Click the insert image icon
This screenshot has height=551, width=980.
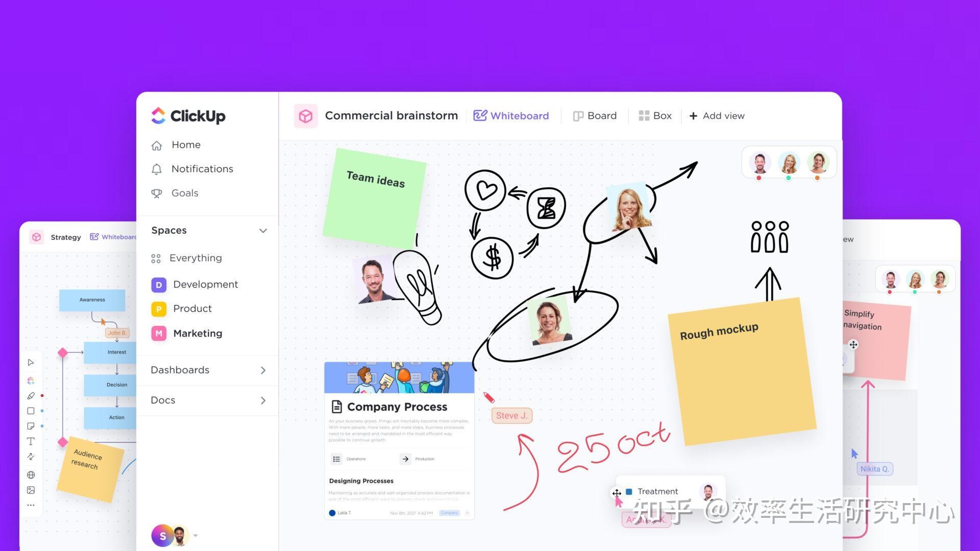[x=31, y=490]
